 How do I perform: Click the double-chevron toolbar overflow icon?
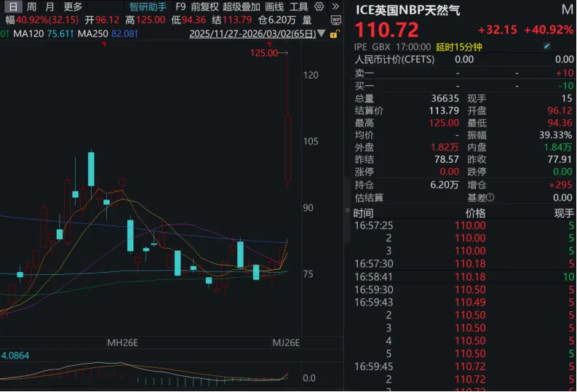tap(335, 7)
